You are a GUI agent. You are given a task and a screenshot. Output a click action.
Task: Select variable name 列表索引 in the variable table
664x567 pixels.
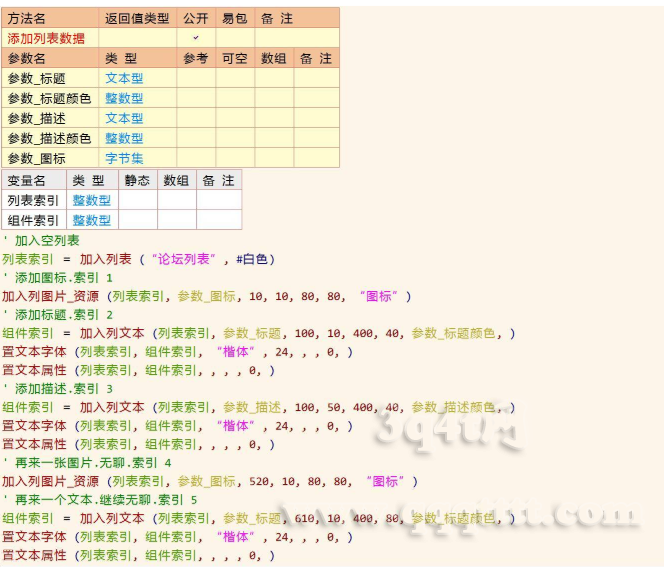point(33,200)
